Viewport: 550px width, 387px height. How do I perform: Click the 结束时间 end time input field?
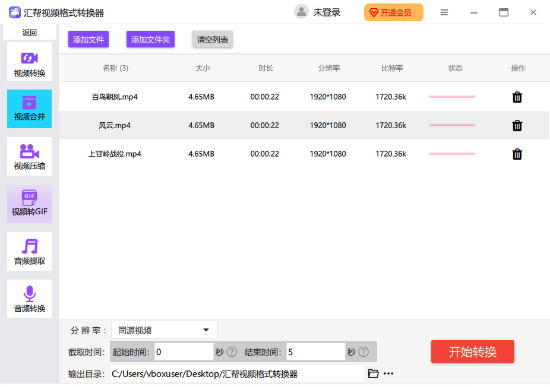[316, 352]
